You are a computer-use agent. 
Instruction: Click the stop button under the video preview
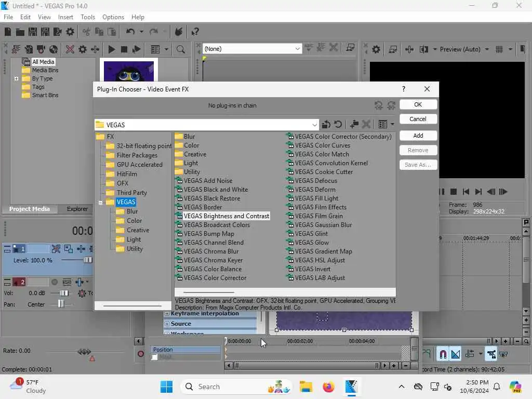453,192
